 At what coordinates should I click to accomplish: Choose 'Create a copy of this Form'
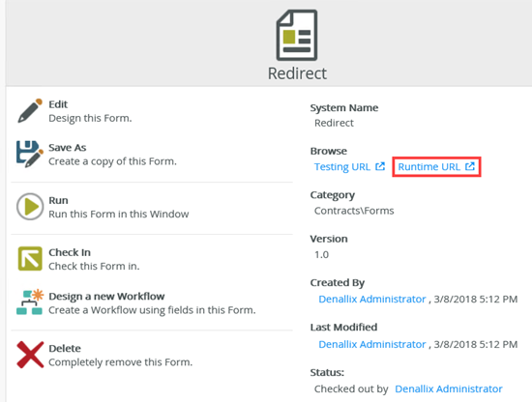pos(112,161)
